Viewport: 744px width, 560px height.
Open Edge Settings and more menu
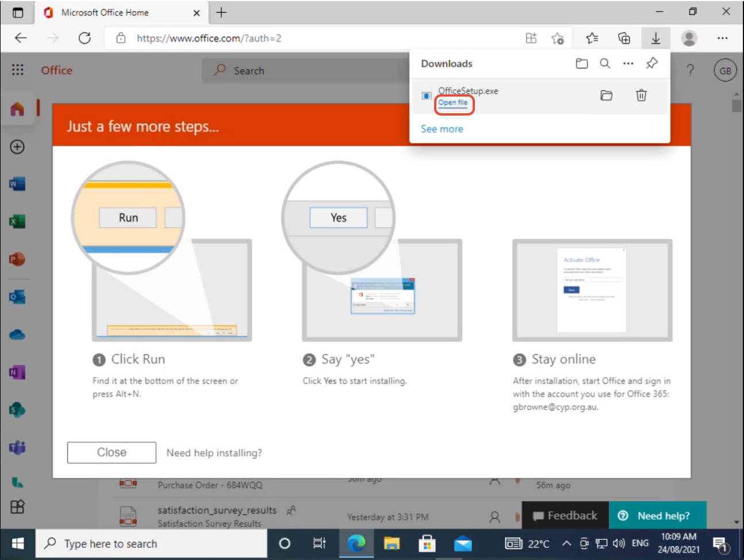[722, 38]
